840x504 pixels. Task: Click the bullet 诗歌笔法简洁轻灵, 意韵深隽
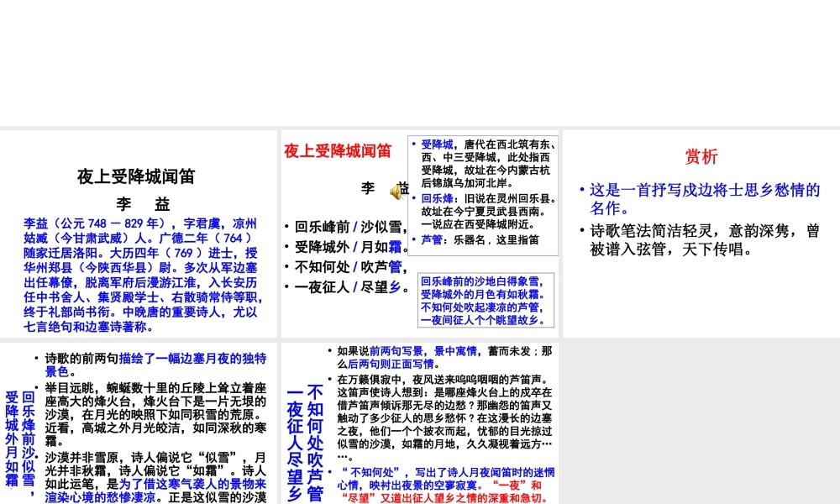704,241
